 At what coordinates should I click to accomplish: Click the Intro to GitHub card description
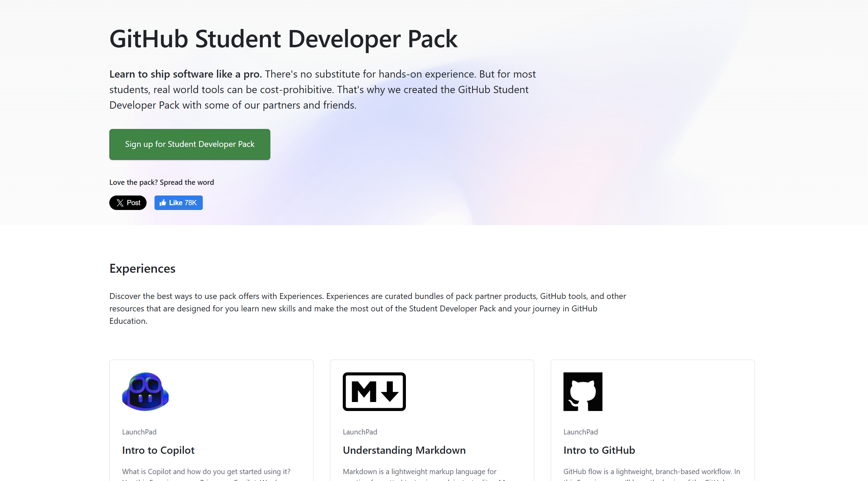click(x=652, y=474)
